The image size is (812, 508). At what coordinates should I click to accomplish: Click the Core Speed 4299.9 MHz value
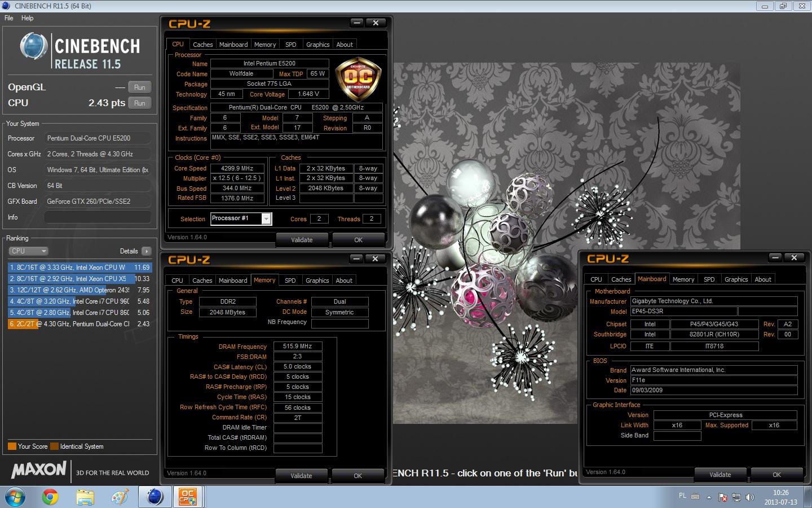pos(237,168)
